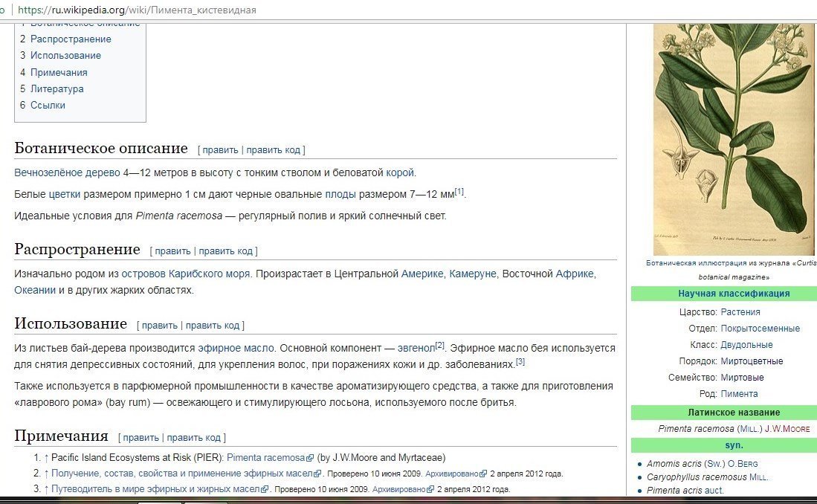817x504 pixels.
Task: Go to 'Литература' in the table of contents
Action: click(56, 88)
